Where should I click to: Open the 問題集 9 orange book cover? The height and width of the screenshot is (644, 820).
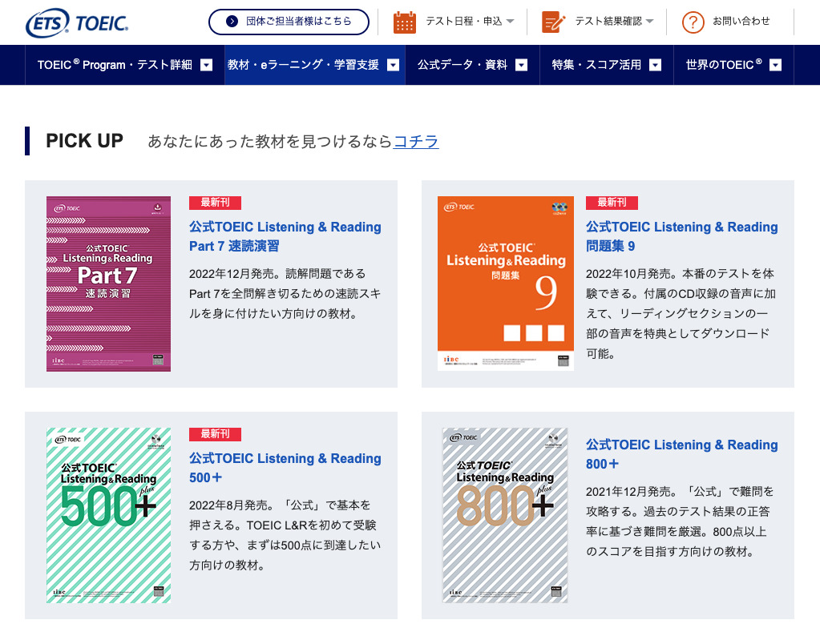click(505, 284)
